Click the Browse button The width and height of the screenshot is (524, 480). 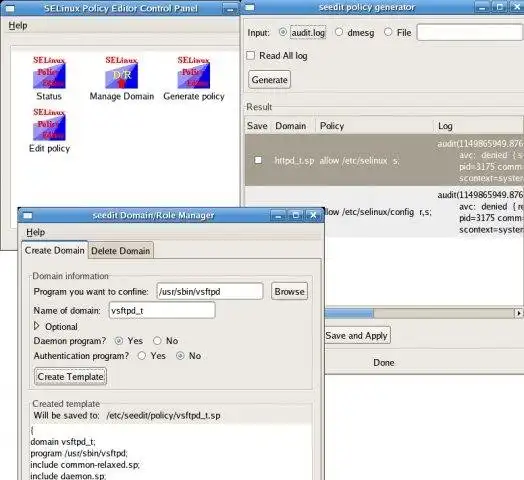point(289,291)
